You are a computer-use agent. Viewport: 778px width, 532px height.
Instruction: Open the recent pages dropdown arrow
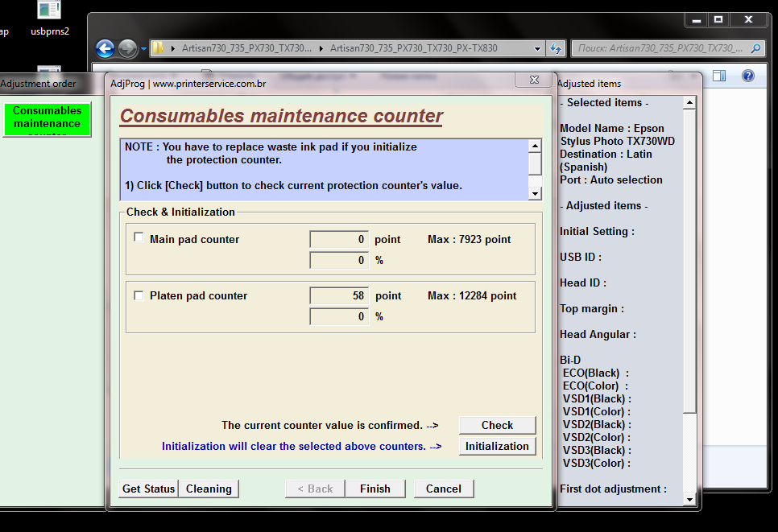click(x=144, y=48)
